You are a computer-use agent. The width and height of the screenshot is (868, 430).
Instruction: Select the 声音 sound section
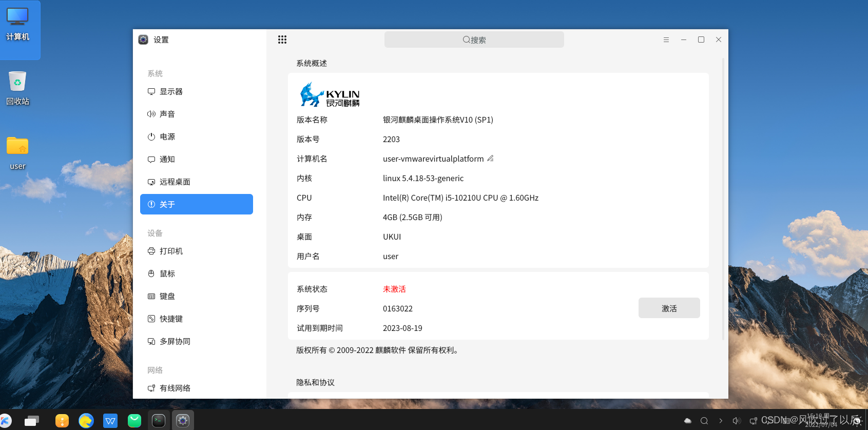click(196, 114)
